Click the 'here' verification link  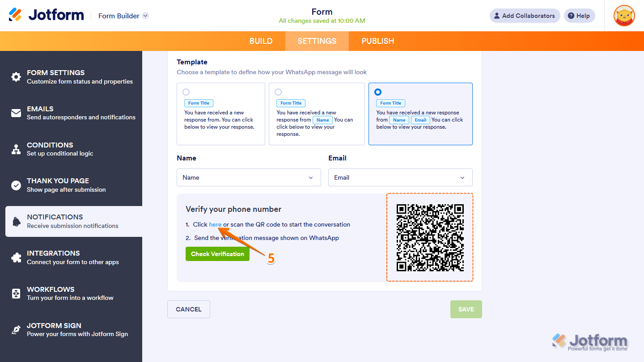tap(215, 224)
